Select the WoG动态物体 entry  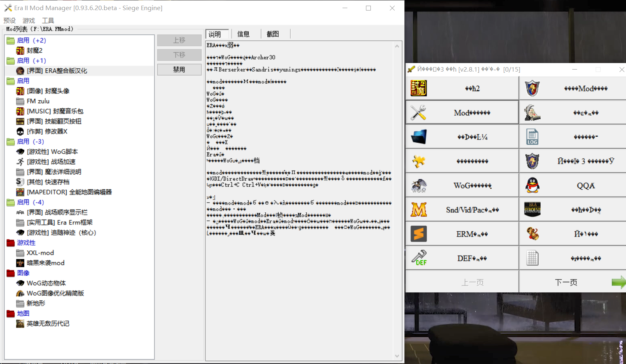tap(46, 283)
